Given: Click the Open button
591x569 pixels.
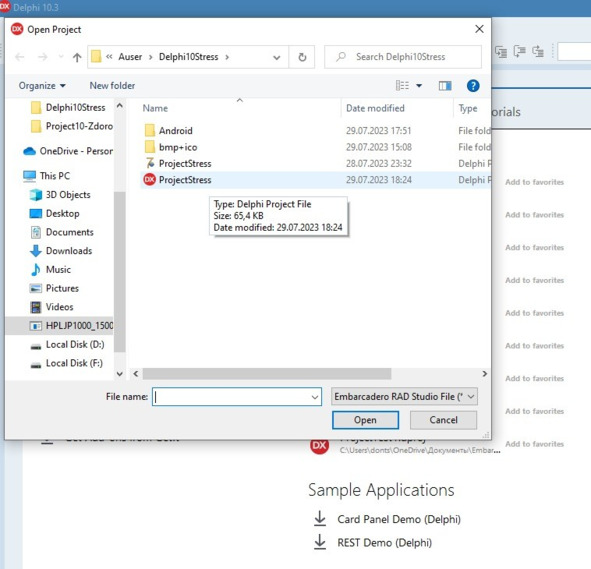Looking at the screenshot, I should click(365, 420).
